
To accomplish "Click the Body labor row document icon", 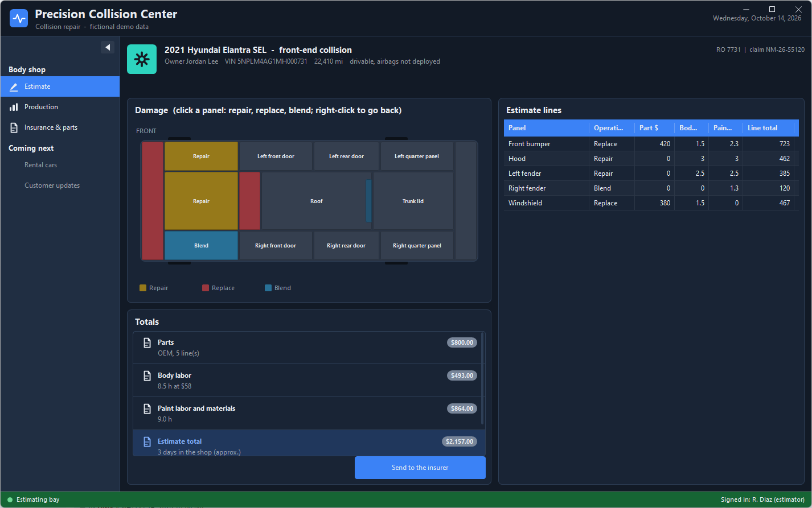I will (x=147, y=375).
